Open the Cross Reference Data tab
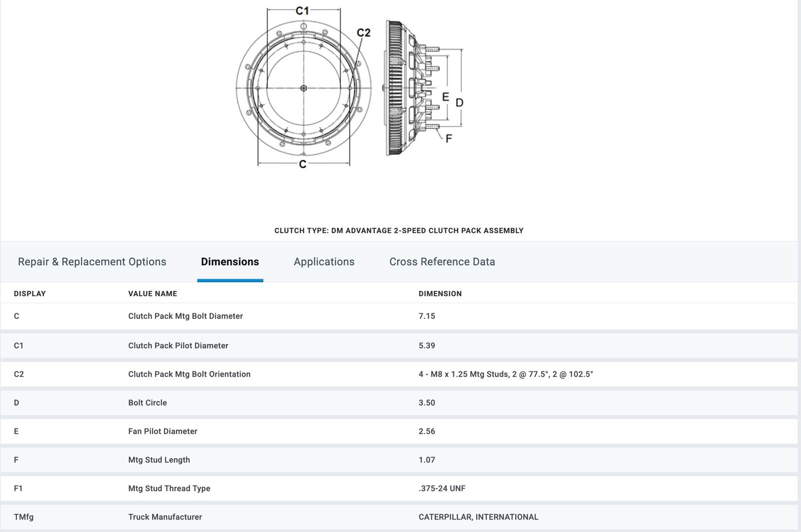 point(442,262)
